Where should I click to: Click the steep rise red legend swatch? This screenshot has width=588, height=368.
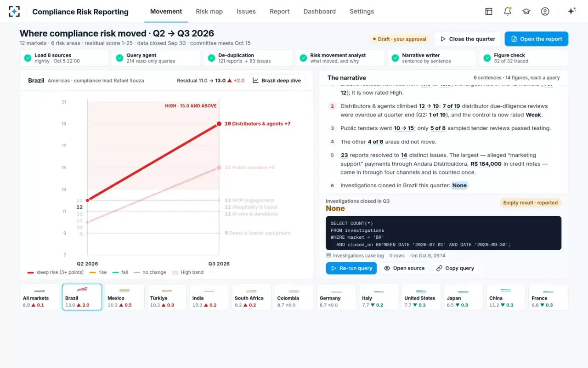click(30, 272)
